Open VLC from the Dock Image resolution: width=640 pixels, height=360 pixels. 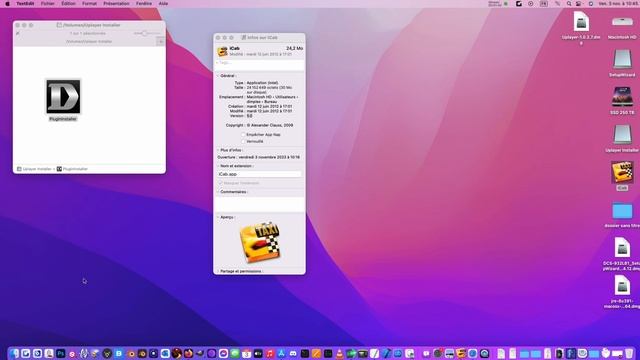pos(340,353)
